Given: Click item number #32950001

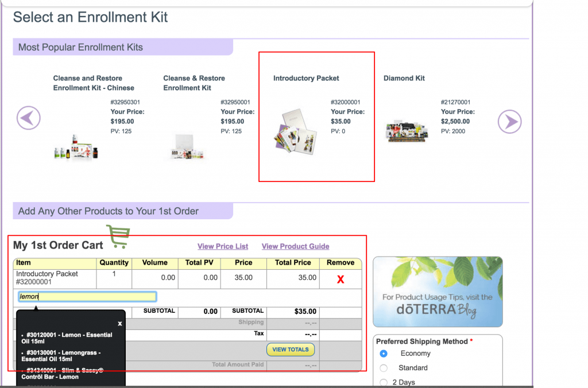Looking at the screenshot, I should pyautogui.click(x=235, y=102).
